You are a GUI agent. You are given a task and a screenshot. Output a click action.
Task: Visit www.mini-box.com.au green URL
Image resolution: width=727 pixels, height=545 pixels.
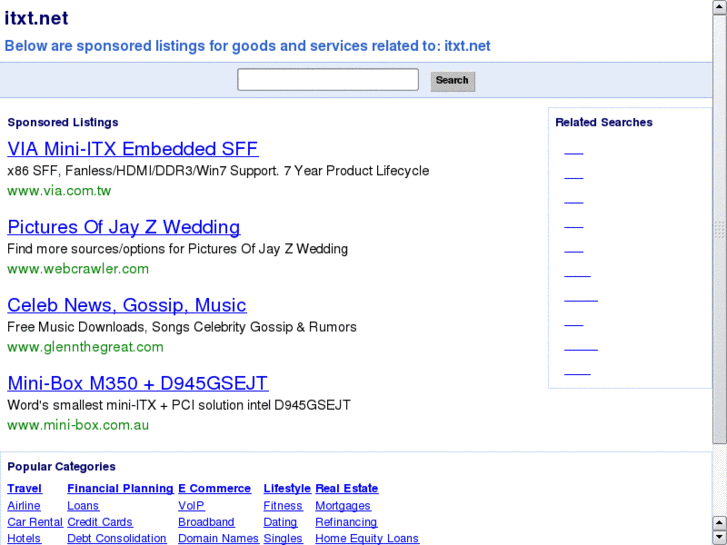[78, 425]
